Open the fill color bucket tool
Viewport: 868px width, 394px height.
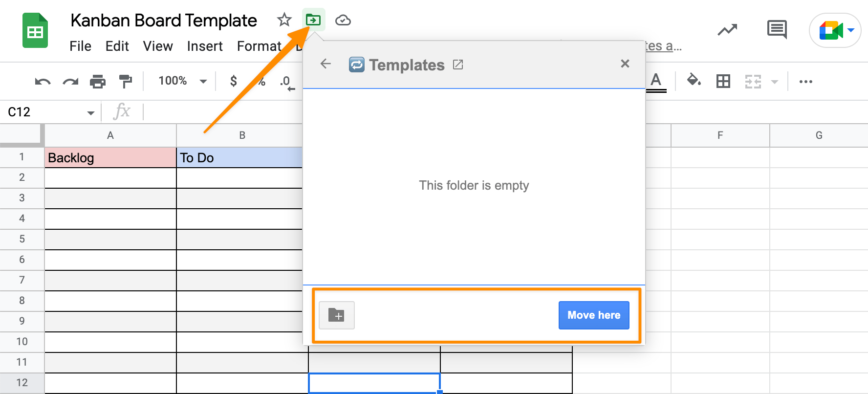[694, 80]
